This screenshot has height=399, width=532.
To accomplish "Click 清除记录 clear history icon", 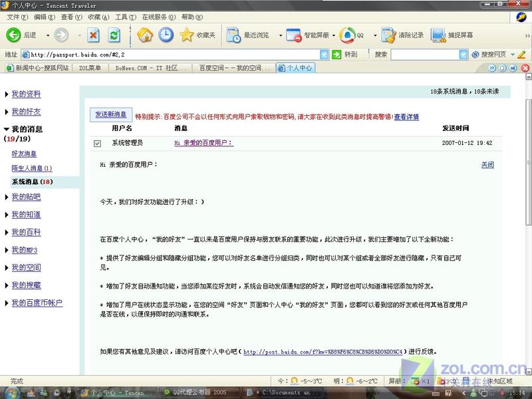I will tap(389, 35).
